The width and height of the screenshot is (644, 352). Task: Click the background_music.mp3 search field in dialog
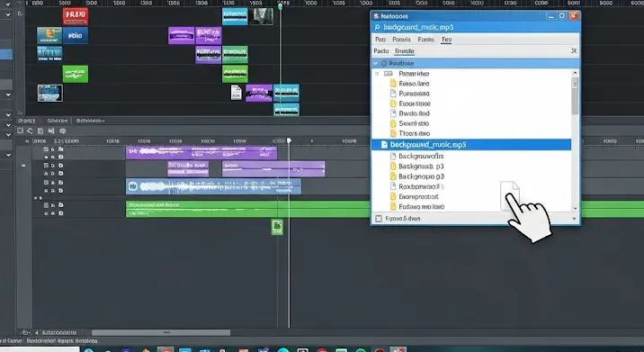click(476, 27)
